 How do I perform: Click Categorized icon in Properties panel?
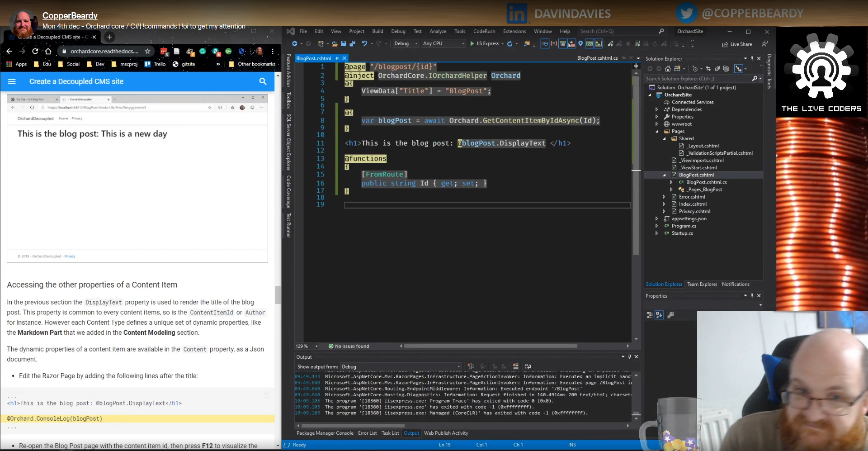[x=650, y=315]
